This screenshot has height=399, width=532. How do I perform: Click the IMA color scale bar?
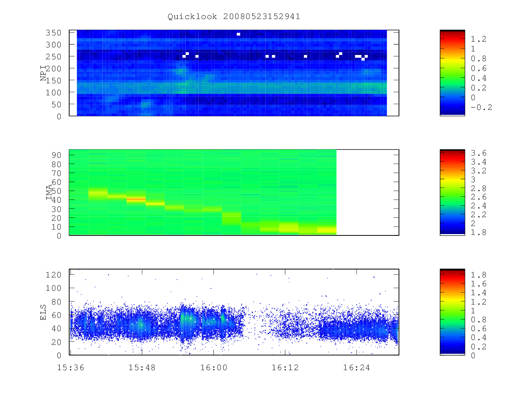[x=452, y=192]
